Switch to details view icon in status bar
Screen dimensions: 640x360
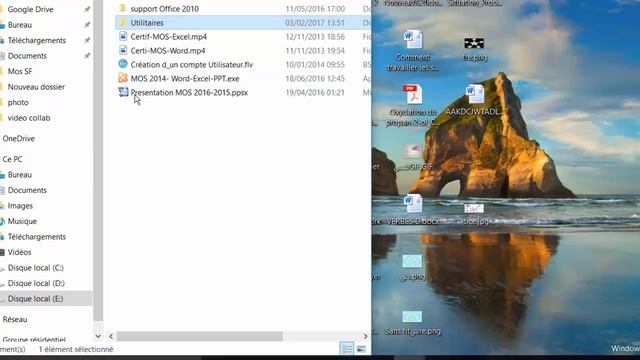point(347,349)
